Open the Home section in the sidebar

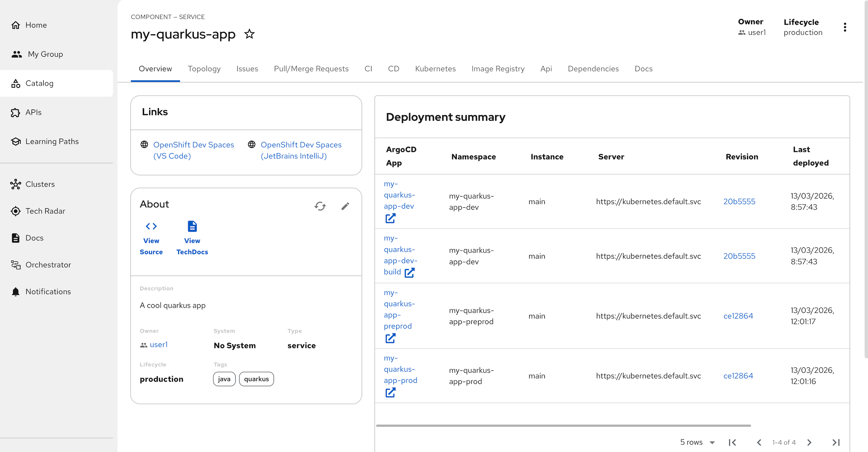pos(36,25)
